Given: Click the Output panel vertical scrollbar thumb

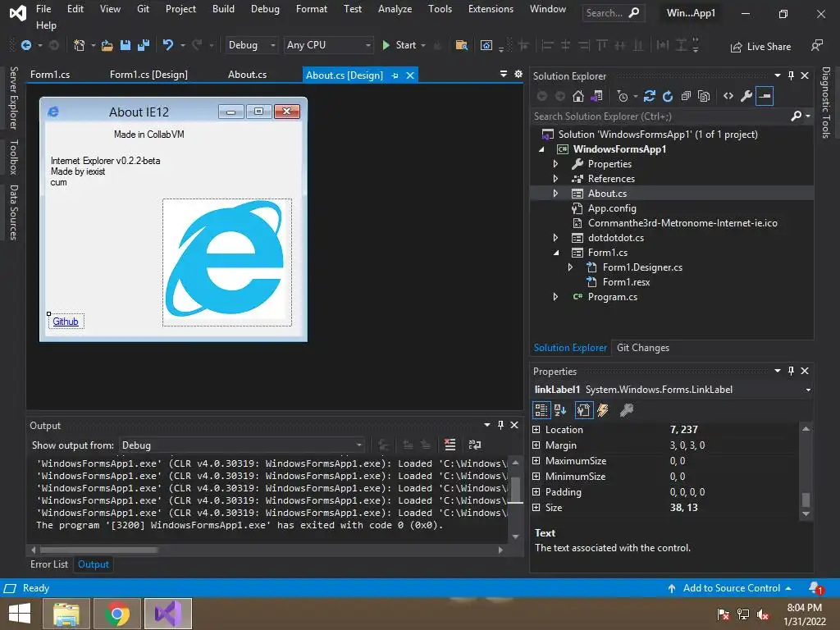Looking at the screenshot, I should 515,491.
